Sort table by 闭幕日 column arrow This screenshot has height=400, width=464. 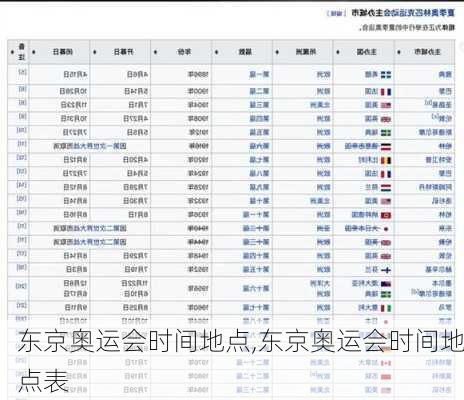[34, 52]
